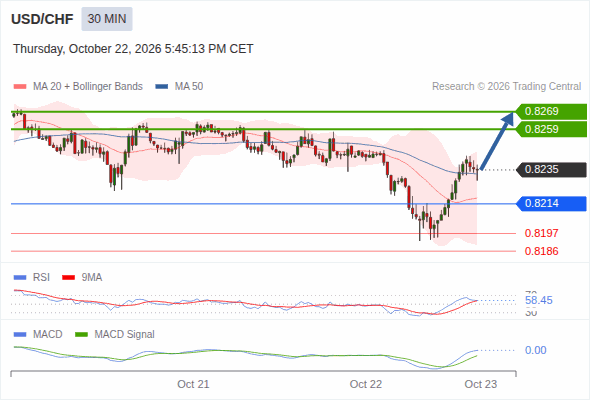Click the 9MA red legend swatch
Image resolution: width=590 pixels, height=400 pixels.
(68, 278)
